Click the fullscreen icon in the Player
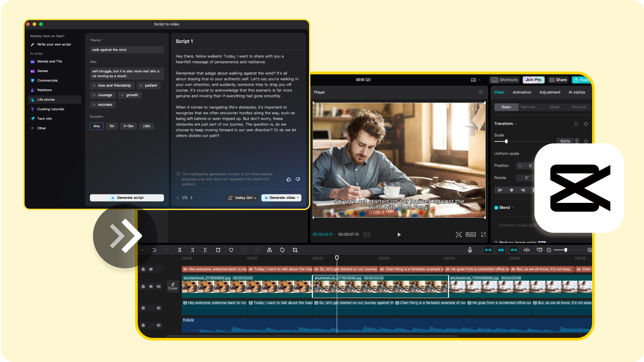Screen dimensions: 644x362 pos(483,235)
